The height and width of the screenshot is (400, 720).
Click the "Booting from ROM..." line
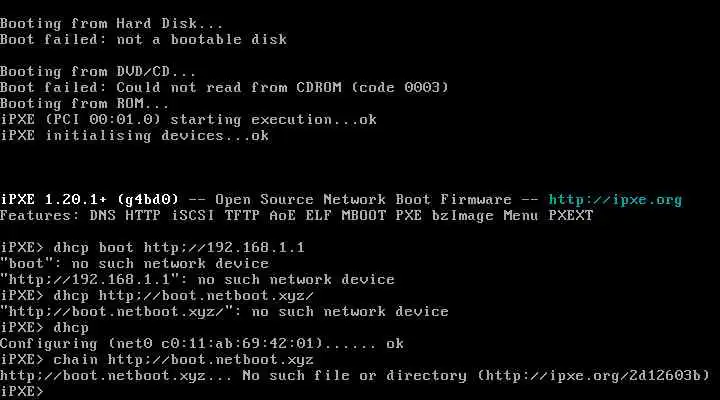[x=85, y=104]
